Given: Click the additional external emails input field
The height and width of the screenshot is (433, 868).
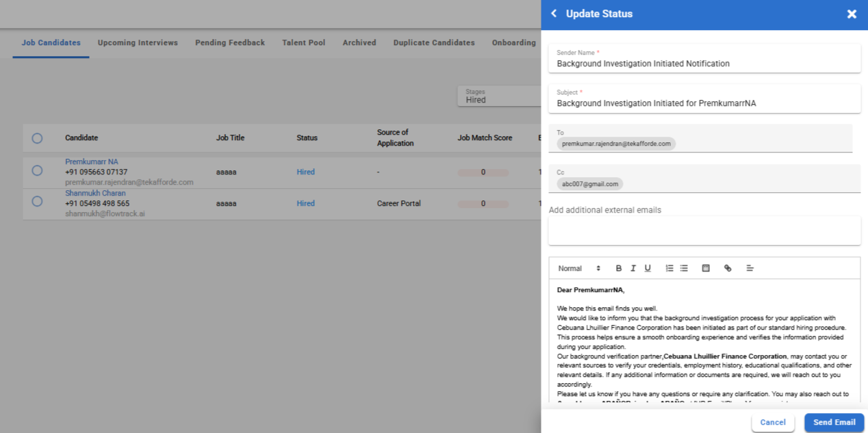Looking at the screenshot, I should click(x=704, y=231).
